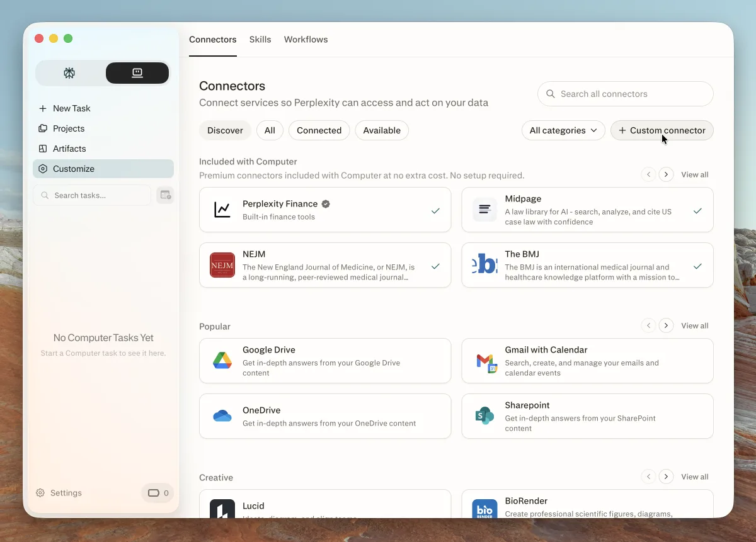Click 'No Computer Tasks Yet' message
Viewport: 756px width, 542px height.
[103, 338]
